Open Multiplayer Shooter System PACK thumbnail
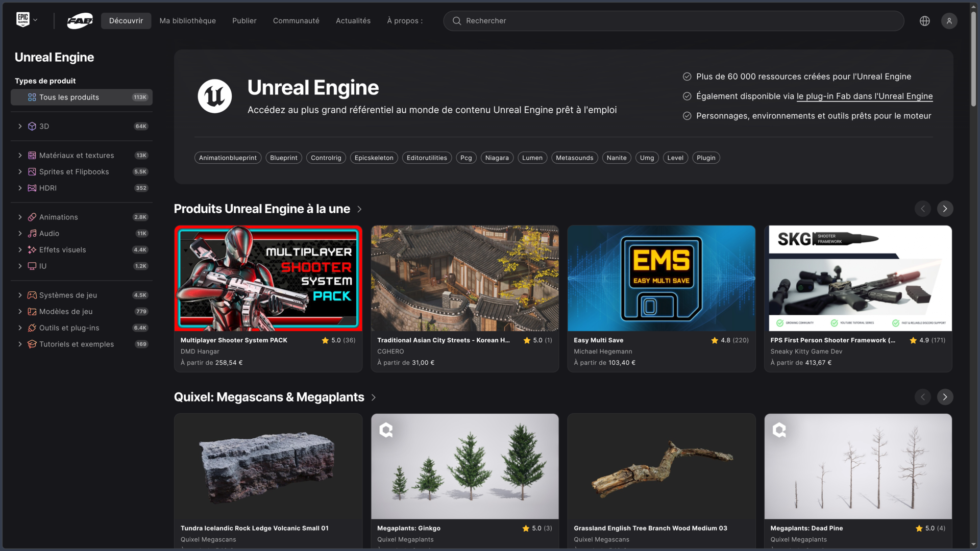The width and height of the screenshot is (980, 551). pos(268,278)
